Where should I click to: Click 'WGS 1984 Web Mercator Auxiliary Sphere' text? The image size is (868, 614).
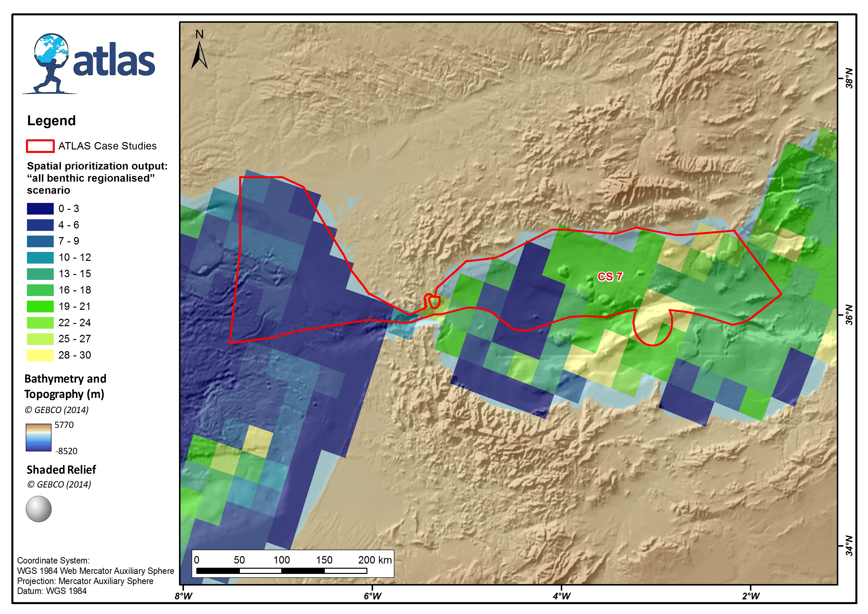pyautogui.click(x=96, y=571)
